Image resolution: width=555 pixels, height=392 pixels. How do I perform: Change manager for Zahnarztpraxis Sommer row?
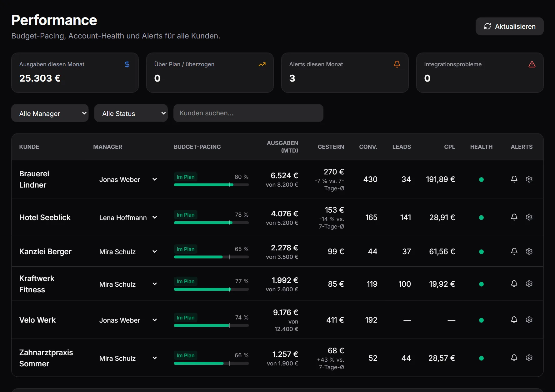(x=128, y=358)
